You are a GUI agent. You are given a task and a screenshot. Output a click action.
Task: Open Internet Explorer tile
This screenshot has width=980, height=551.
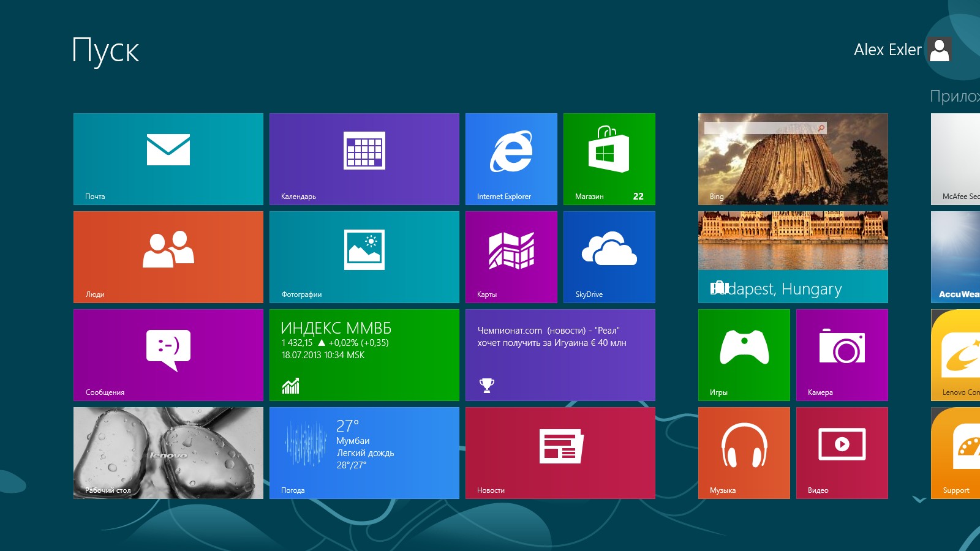(511, 159)
